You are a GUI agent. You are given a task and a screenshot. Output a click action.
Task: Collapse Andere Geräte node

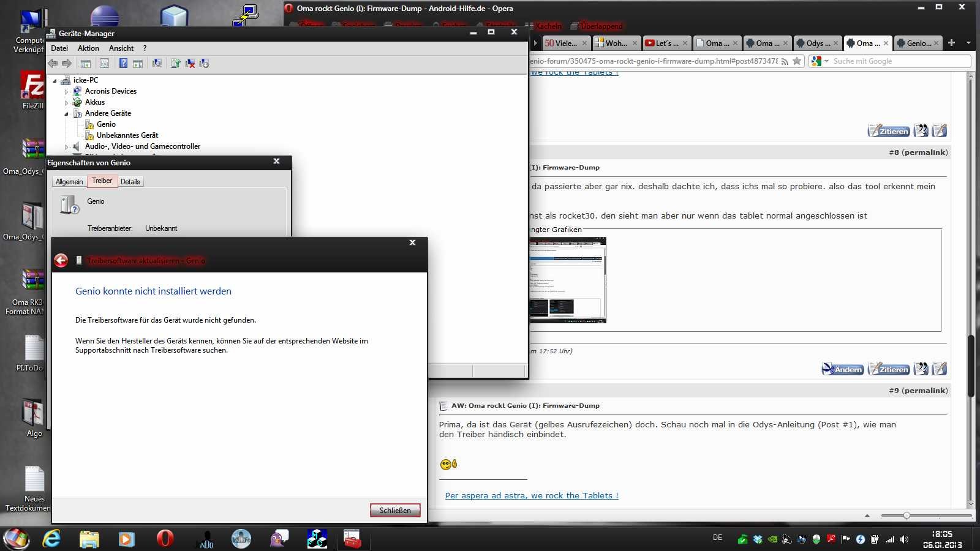click(x=66, y=113)
